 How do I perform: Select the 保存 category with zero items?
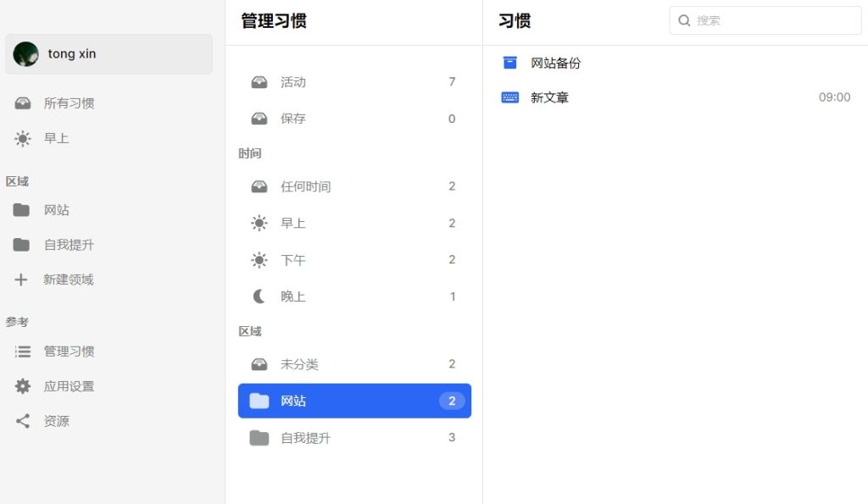pyautogui.click(x=354, y=119)
